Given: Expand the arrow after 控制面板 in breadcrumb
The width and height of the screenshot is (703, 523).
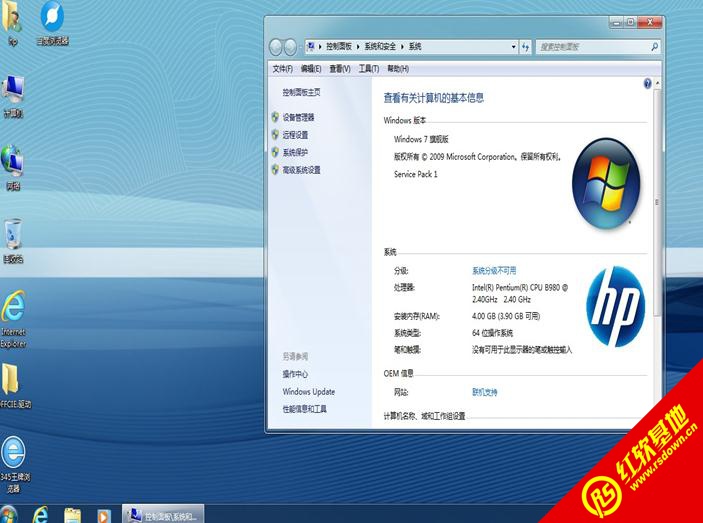Looking at the screenshot, I should pos(358,47).
